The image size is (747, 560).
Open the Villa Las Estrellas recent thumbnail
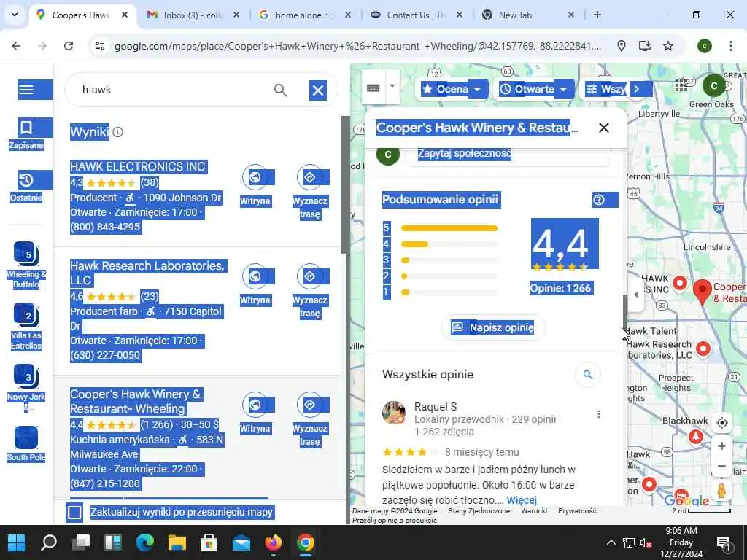pyautogui.click(x=26, y=315)
